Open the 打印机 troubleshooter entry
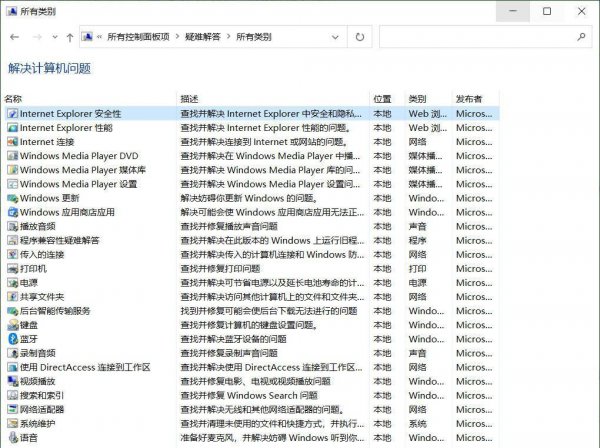Viewport: 600px width, 448px height. pyautogui.click(x=33, y=269)
